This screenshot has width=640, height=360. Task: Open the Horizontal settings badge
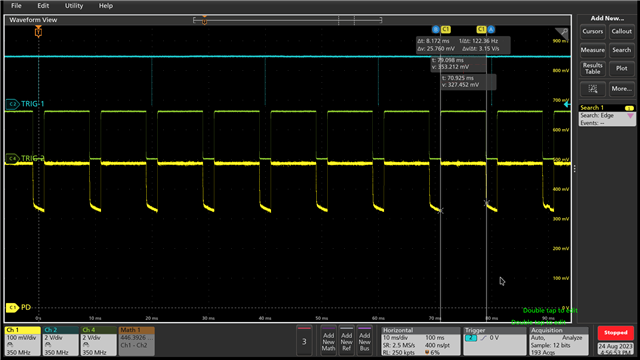point(421,341)
